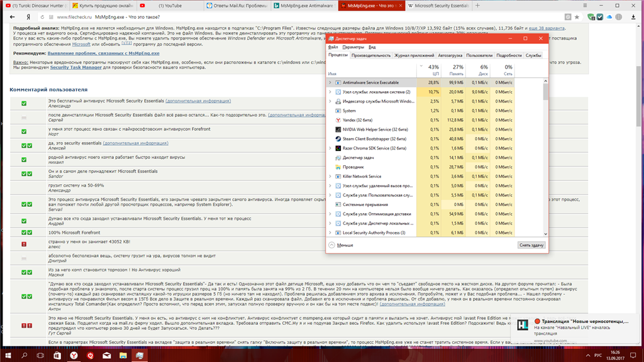
Task: Open taskbar search magnifier
Action: [25, 356]
